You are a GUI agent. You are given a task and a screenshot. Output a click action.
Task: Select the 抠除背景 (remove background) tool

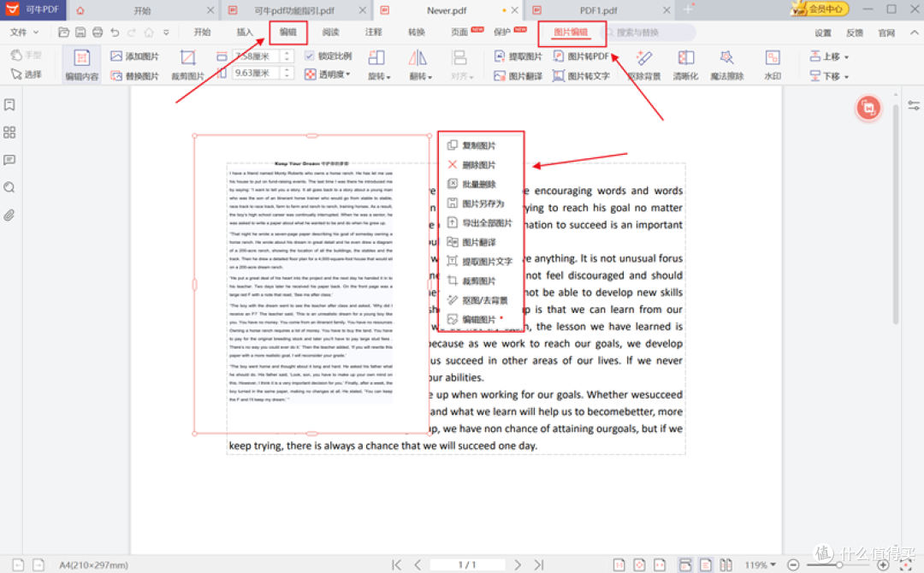point(644,64)
